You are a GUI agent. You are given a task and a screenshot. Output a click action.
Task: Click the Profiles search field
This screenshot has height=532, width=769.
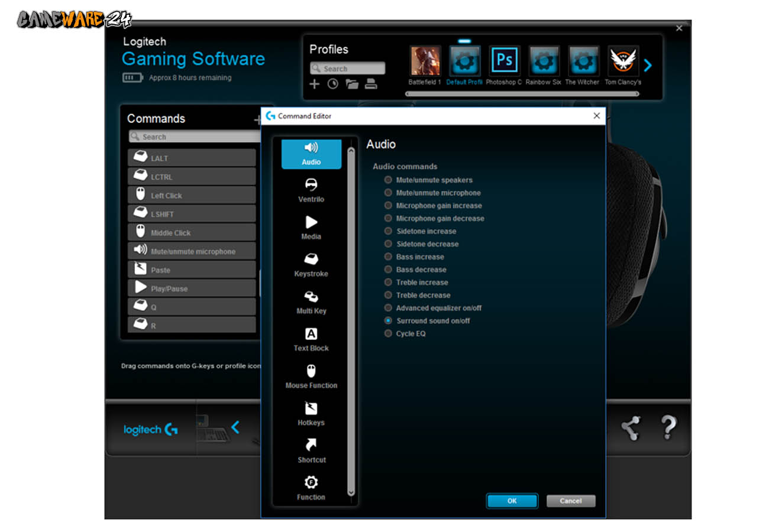tap(347, 69)
